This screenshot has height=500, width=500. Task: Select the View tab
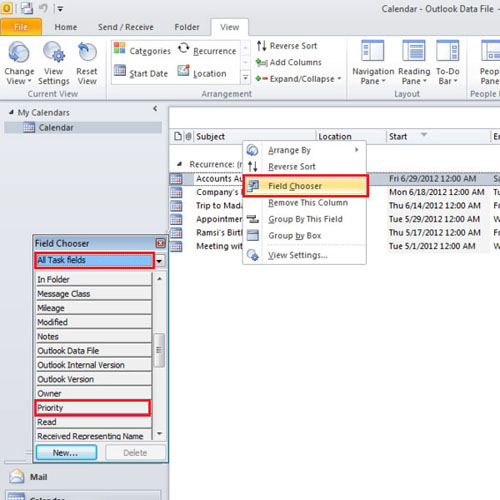230,27
